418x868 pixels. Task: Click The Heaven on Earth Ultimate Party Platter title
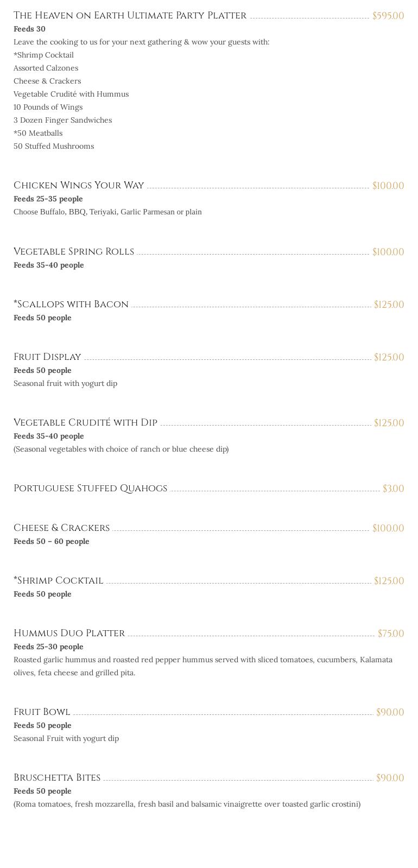[x=130, y=16]
